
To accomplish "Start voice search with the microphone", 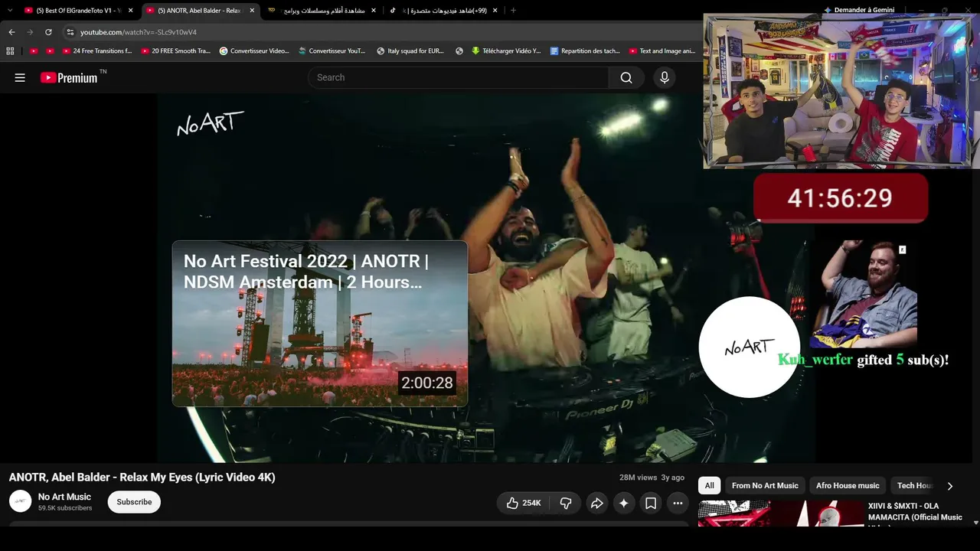I will (x=665, y=77).
